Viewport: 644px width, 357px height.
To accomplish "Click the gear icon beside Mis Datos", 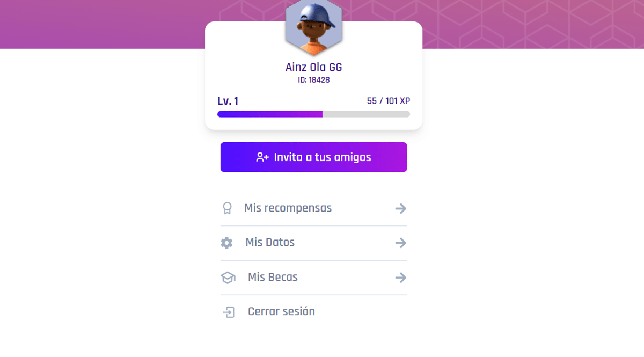I will click(227, 243).
